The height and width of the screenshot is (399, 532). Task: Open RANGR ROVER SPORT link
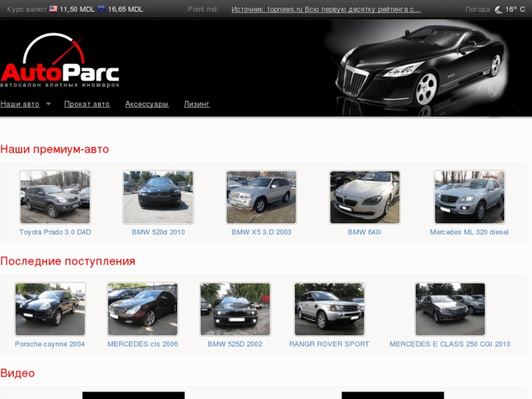329,344
